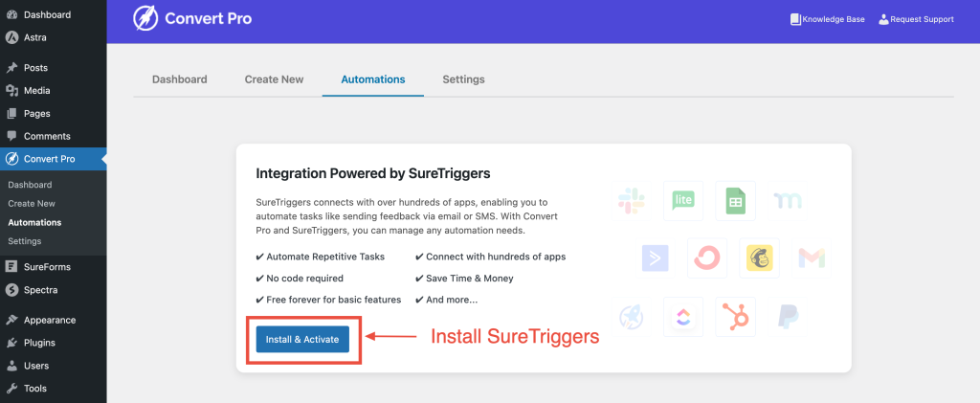Click the MailerLite 'lite' icon

click(x=683, y=201)
